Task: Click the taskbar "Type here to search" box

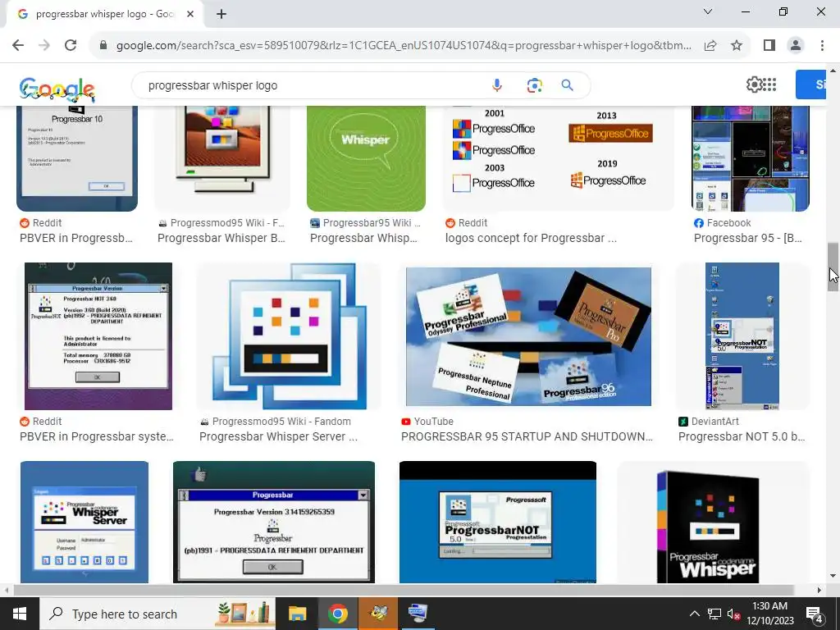Action: click(x=157, y=614)
